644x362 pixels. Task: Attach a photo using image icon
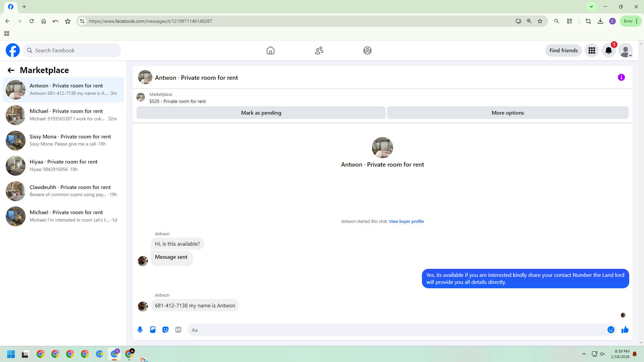[153, 330]
